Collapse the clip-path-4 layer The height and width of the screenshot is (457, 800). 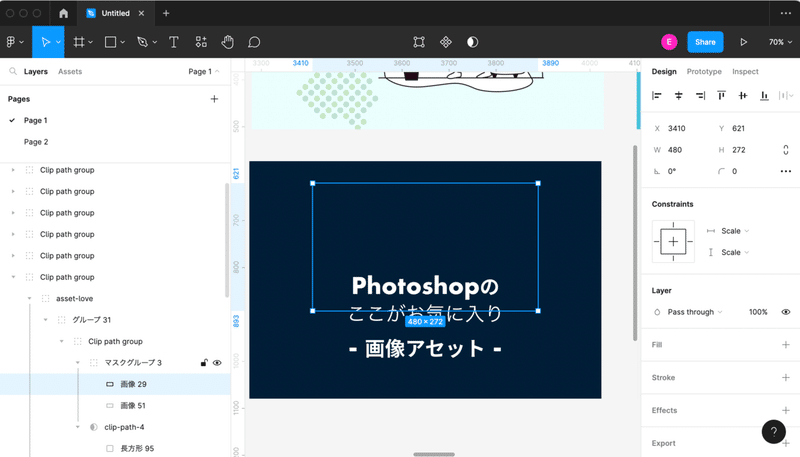[78, 427]
